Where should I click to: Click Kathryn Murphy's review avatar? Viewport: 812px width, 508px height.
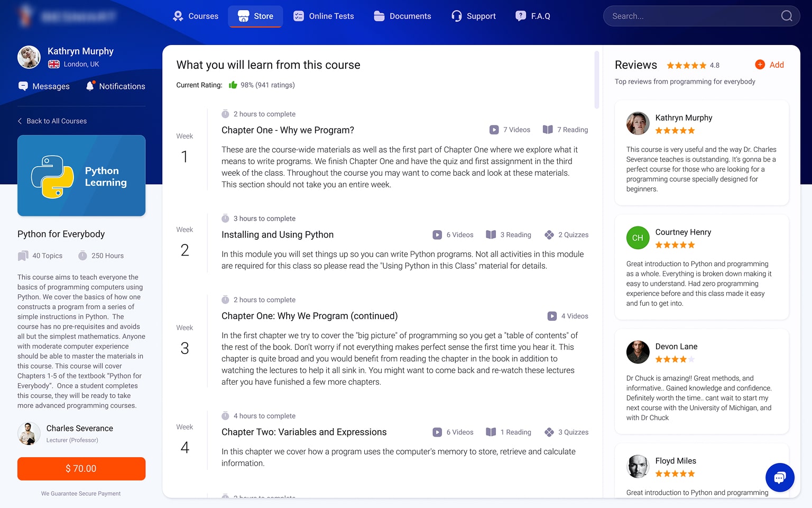tap(638, 123)
